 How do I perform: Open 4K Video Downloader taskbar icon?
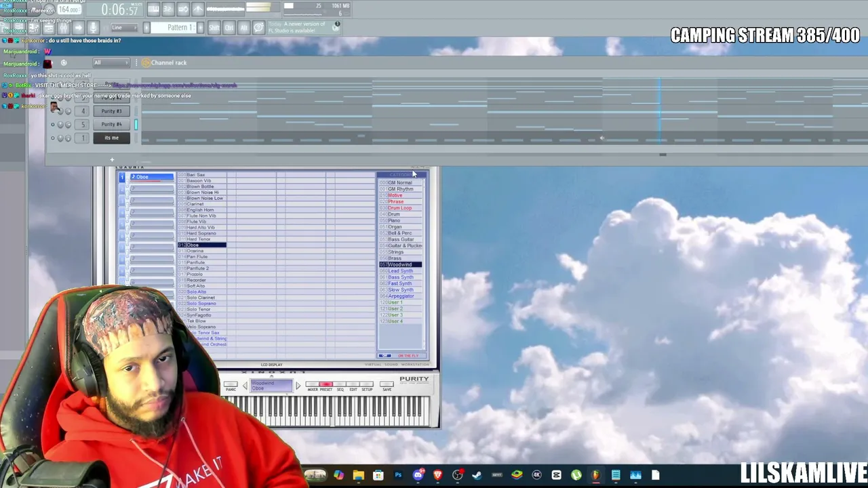pos(536,475)
